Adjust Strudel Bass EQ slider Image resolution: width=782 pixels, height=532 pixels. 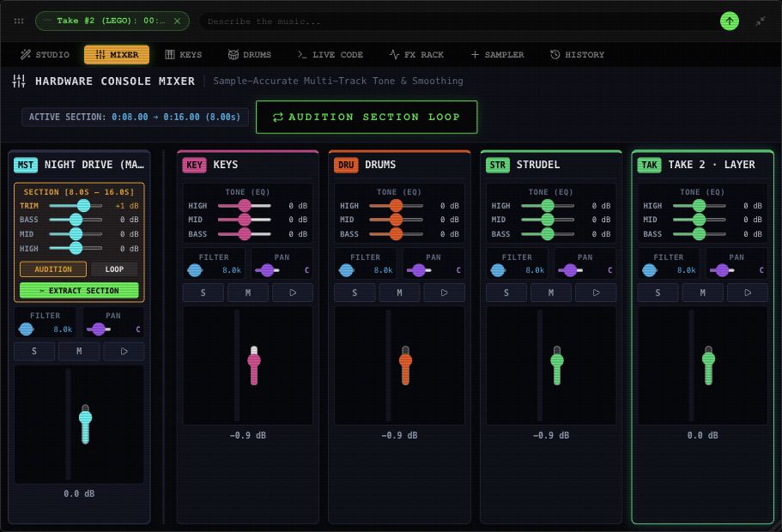pos(548,234)
